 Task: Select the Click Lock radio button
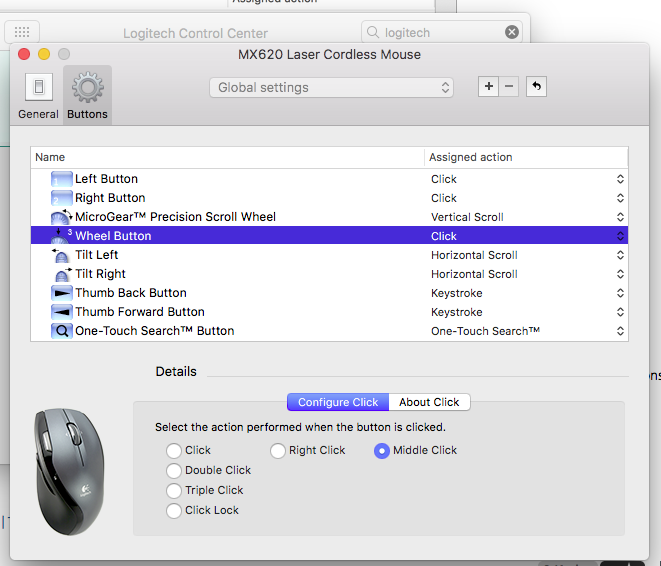point(174,510)
